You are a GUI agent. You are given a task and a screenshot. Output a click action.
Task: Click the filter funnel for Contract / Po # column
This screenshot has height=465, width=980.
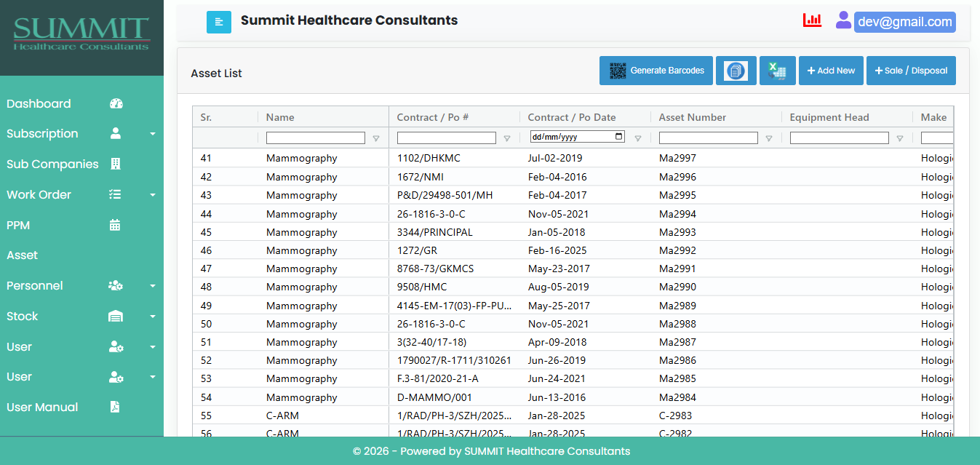(x=507, y=138)
